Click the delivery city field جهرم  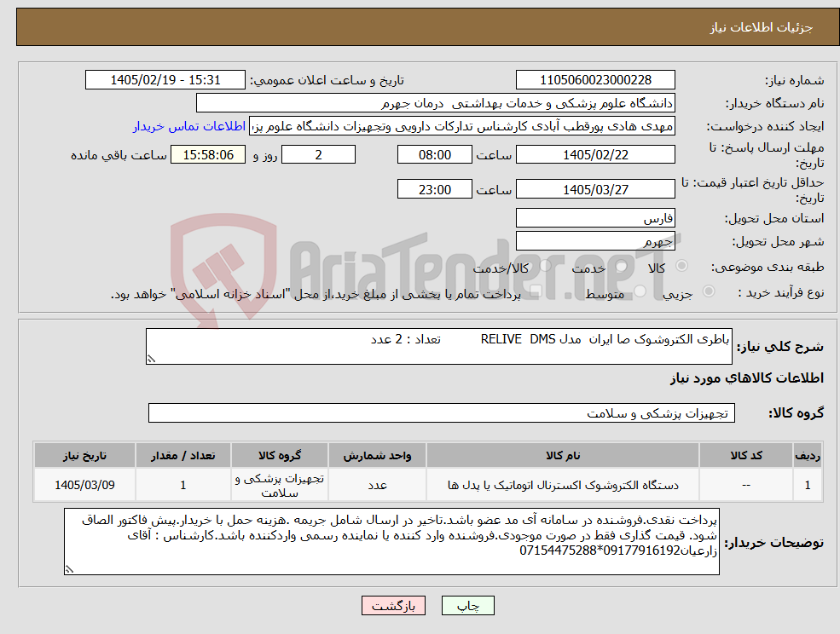(595, 241)
